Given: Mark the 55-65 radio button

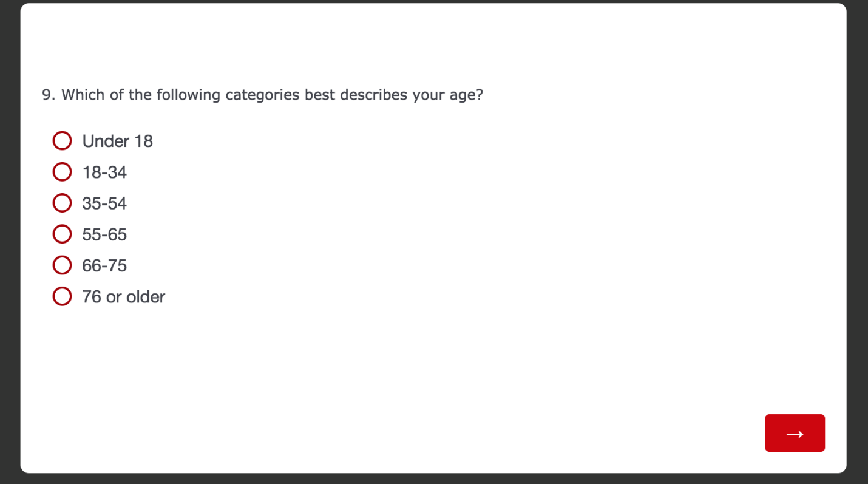Looking at the screenshot, I should click(62, 234).
